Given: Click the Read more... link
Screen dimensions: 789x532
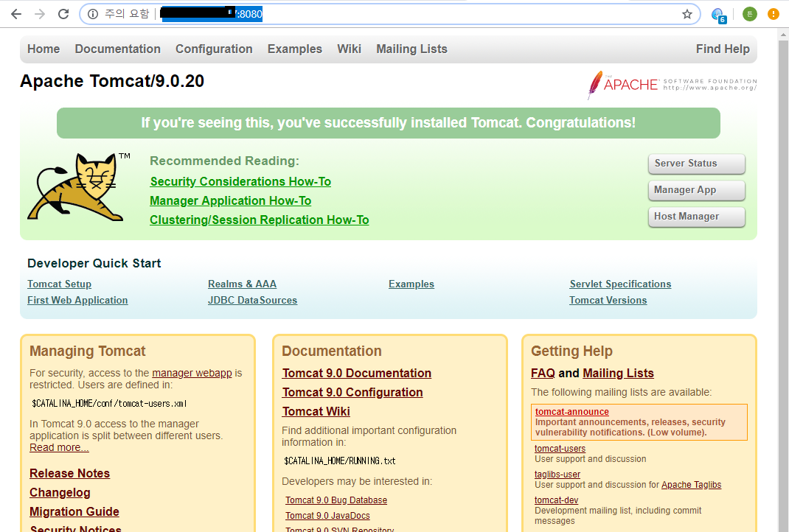Looking at the screenshot, I should coord(59,447).
